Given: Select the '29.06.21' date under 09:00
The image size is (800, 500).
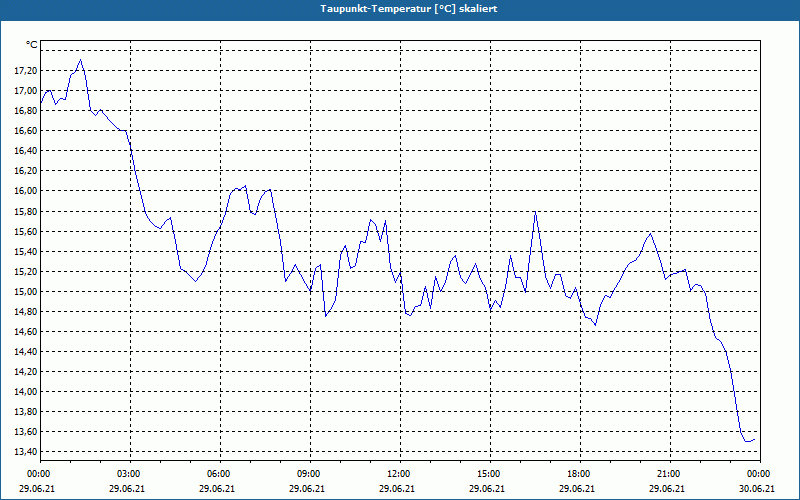Looking at the screenshot, I should (x=307, y=489).
